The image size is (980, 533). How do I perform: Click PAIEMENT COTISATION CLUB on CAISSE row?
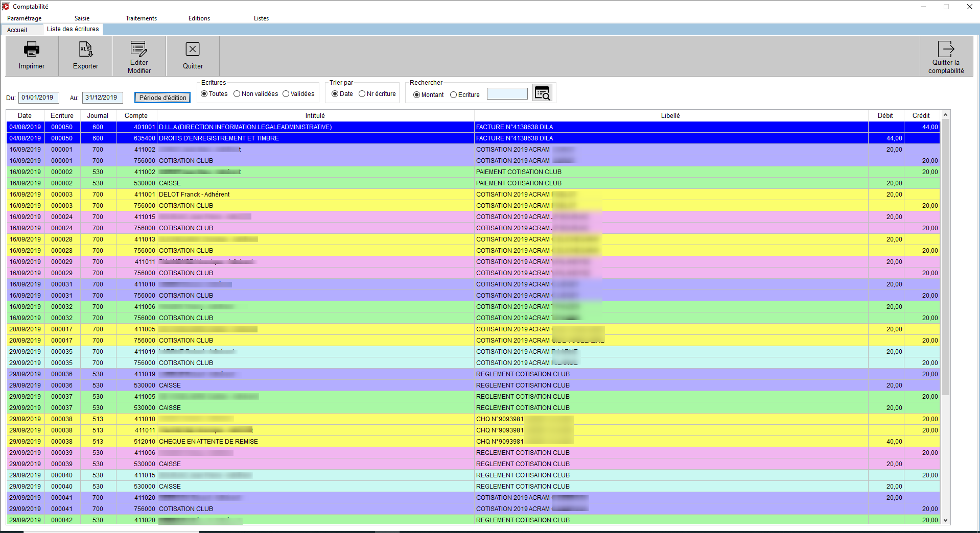(519, 183)
